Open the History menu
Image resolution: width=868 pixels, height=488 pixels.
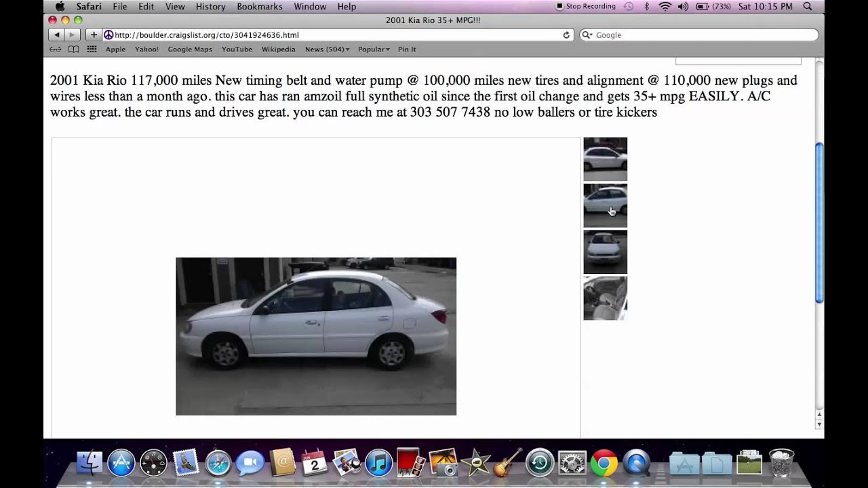click(210, 6)
